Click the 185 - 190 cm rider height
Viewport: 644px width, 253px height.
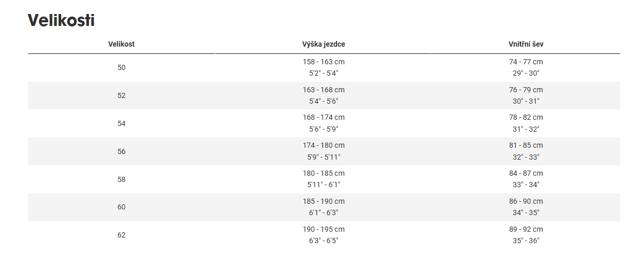[324, 201]
